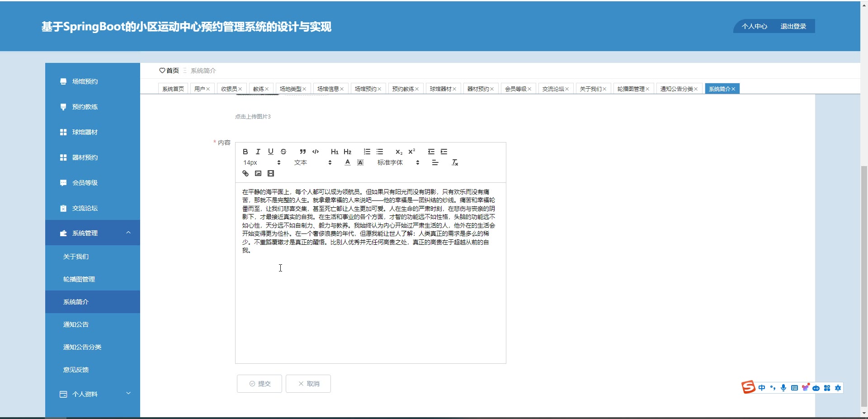Go to 首页 breadcrumb link
868x419 pixels.
(x=169, y=71)
